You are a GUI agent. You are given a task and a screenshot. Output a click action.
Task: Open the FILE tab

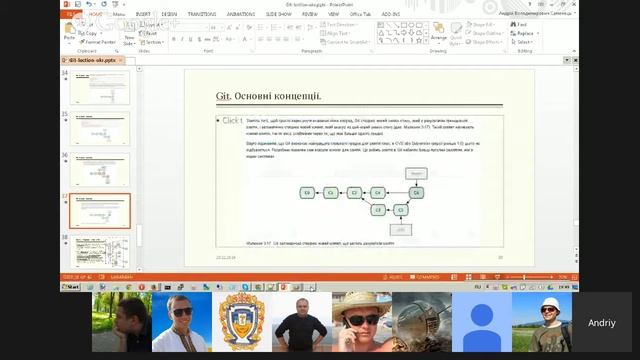(71, 14)
